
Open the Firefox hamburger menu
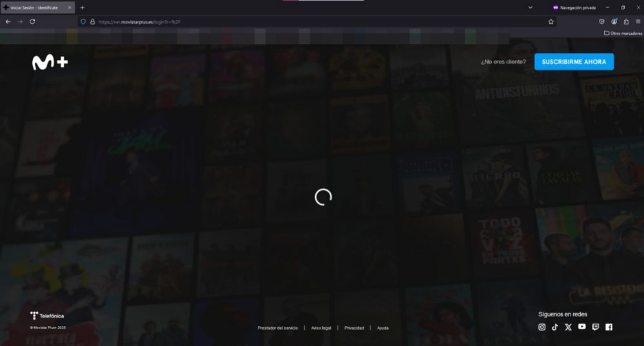(638, 21)
